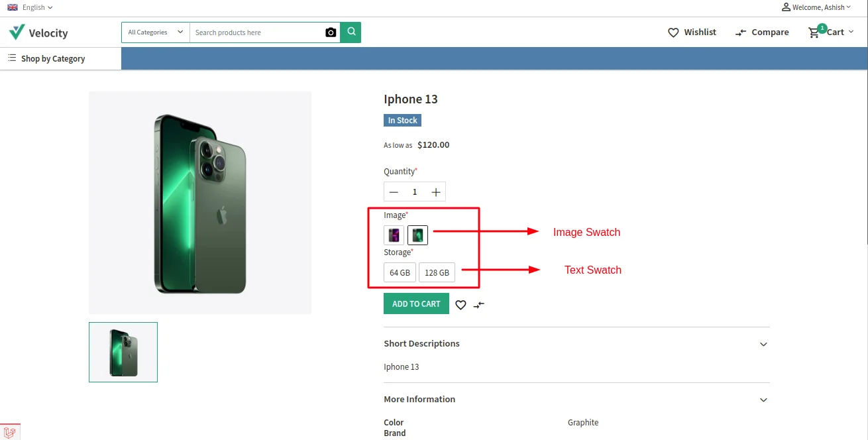Select the green iPhone image swatch
The height and width of the screenshot is (440, 868).
(418, 235)
